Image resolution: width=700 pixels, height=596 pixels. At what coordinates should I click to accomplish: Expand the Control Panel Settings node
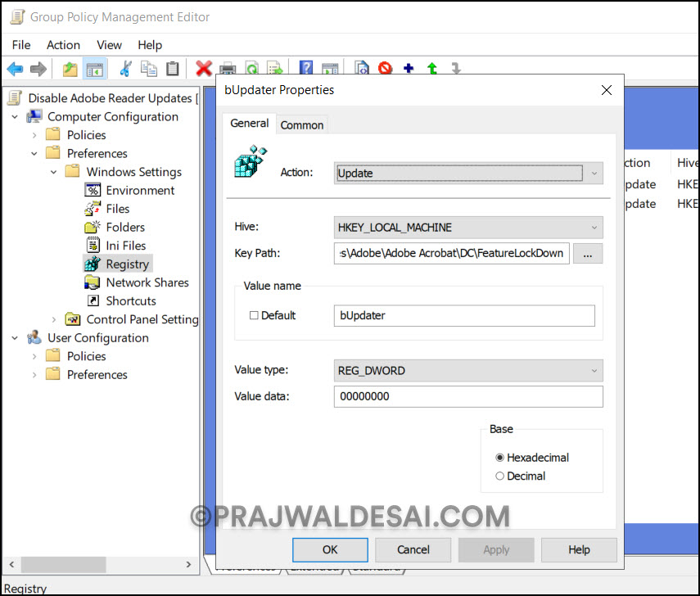pyautogui.click(x=53, y=319)
